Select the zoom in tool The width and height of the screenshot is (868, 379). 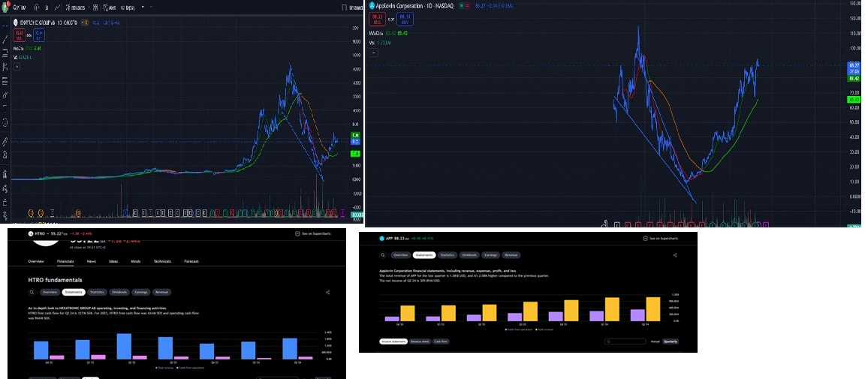(x=5, y=155)
